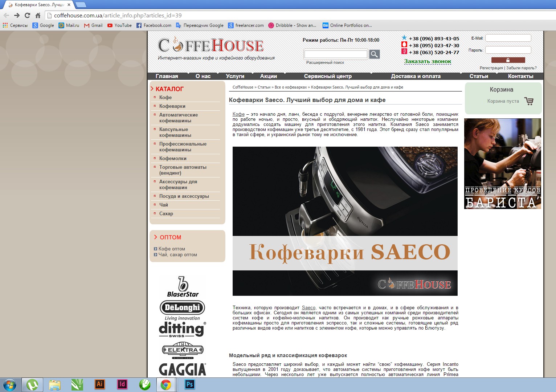
Task: Click the Windows Start button
Action: tap(9, 384)
